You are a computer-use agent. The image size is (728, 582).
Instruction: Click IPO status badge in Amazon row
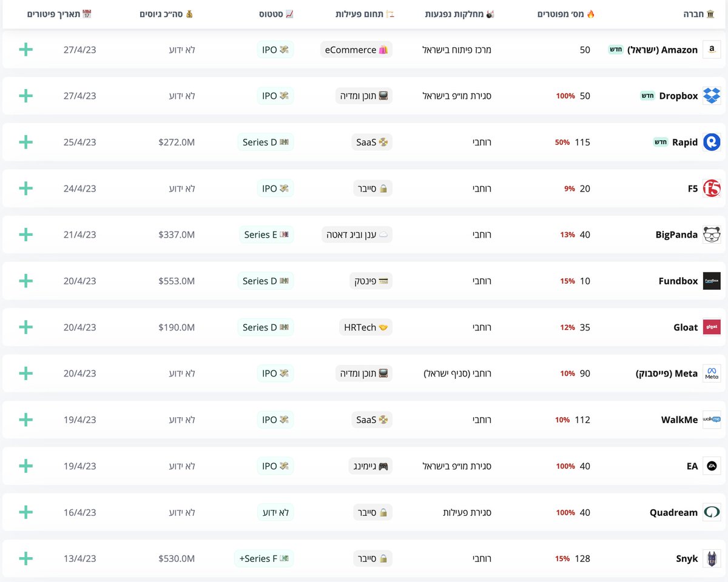pos(275,50)
